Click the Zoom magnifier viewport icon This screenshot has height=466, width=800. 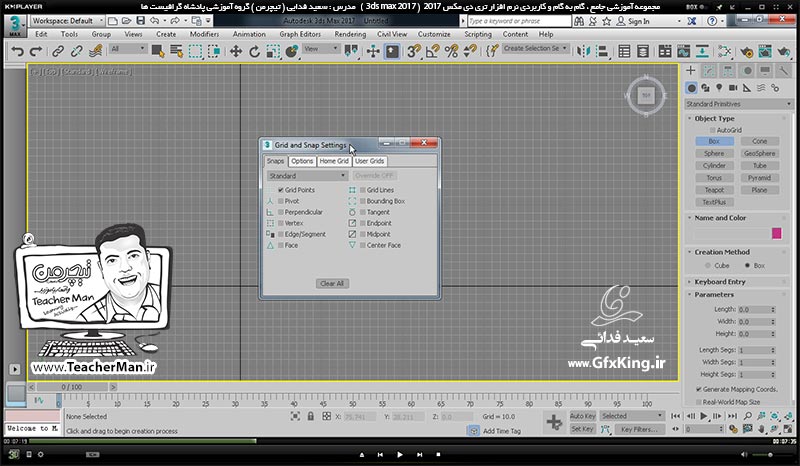(x=748, y=416)
